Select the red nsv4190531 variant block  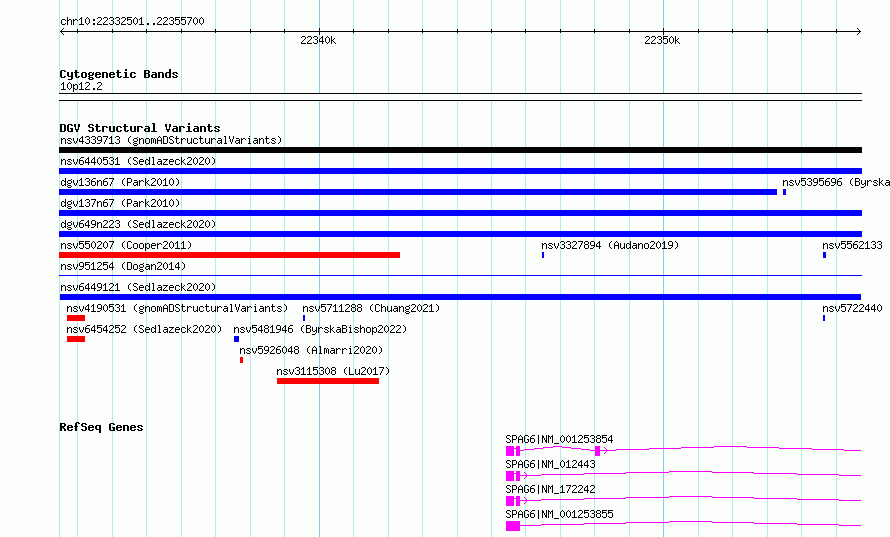tap(75, 318)
